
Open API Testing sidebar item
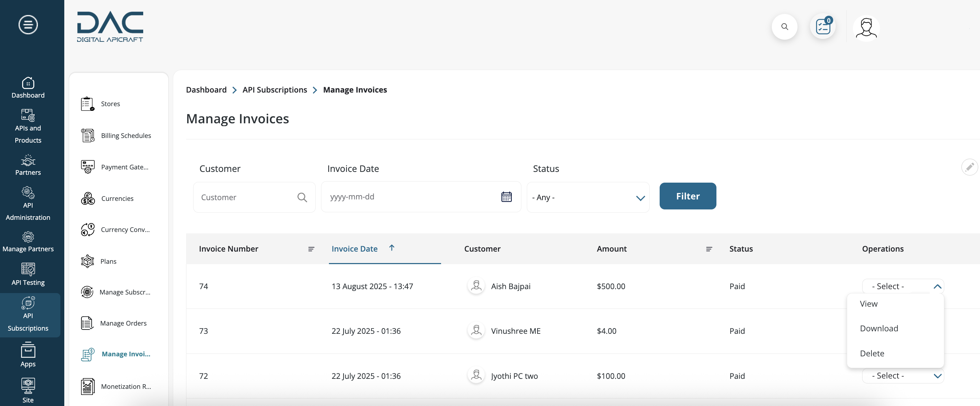tap(28, 274)
